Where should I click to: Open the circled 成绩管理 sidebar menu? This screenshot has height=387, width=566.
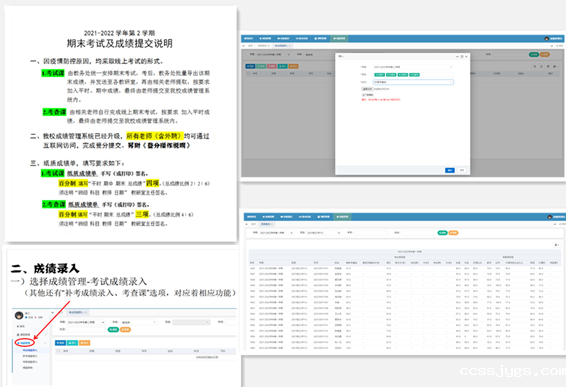point(25,343)
